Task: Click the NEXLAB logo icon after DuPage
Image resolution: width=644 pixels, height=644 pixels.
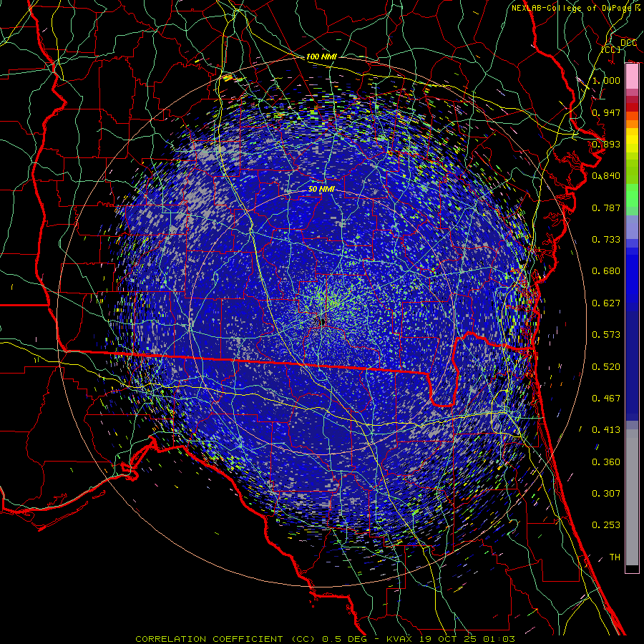Action: click(638, 7)
